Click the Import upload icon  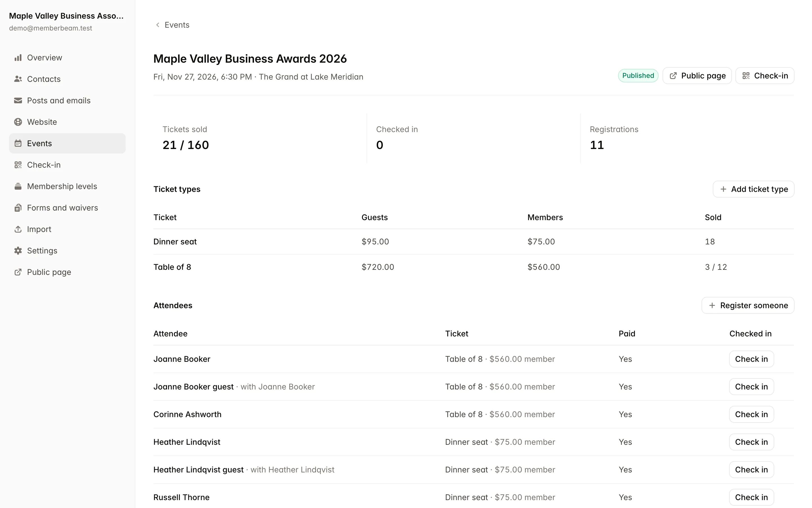18,229
